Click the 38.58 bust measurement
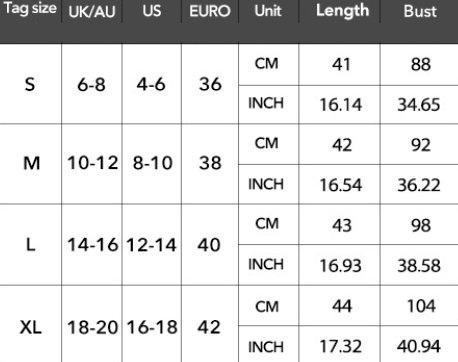The image size is (458, 362). (419, 265)
